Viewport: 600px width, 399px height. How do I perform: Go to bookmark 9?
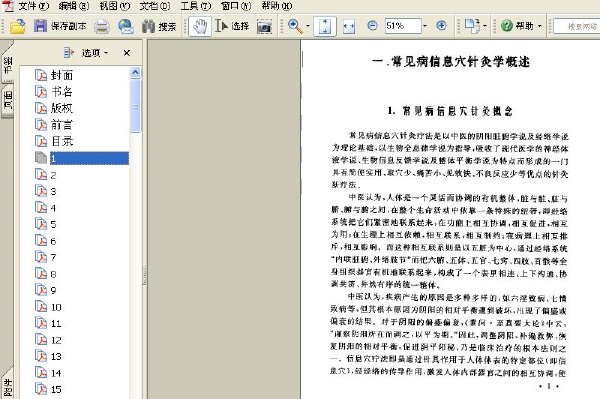(53, 290)
